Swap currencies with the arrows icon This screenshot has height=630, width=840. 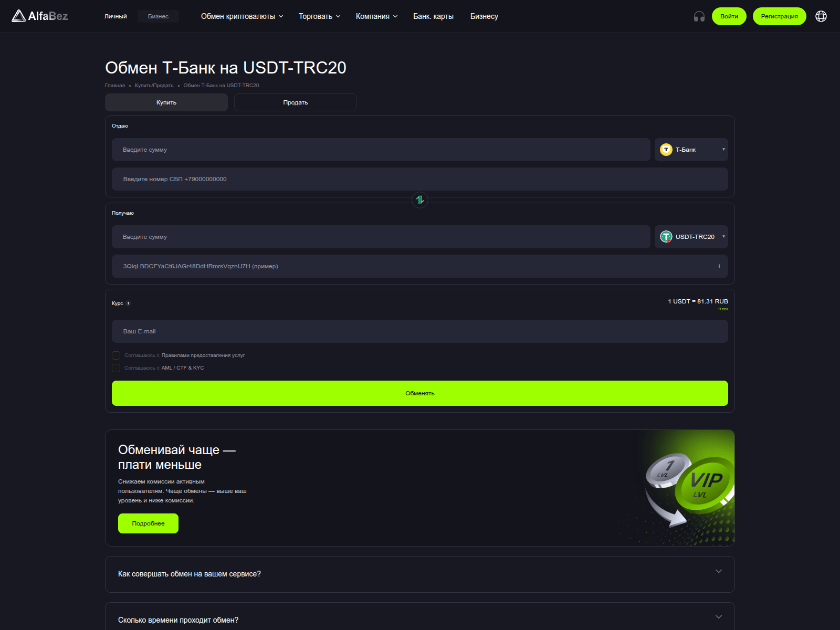(x=420, y=200)
